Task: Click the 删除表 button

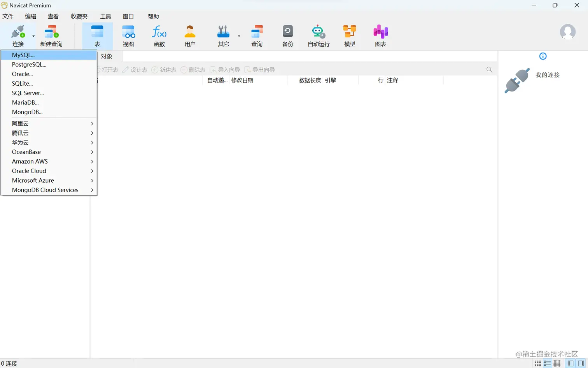Action: point(193,70)
